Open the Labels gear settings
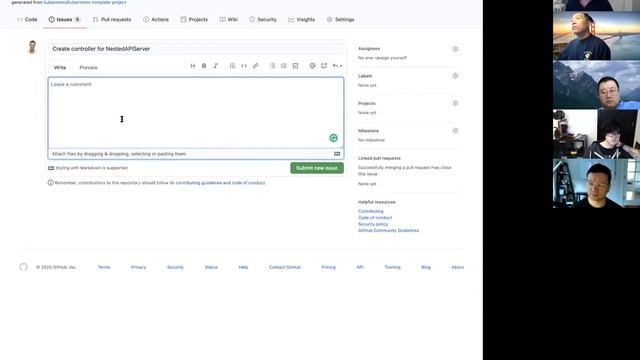The image size is (640, 360). click(x=455, y=76)
